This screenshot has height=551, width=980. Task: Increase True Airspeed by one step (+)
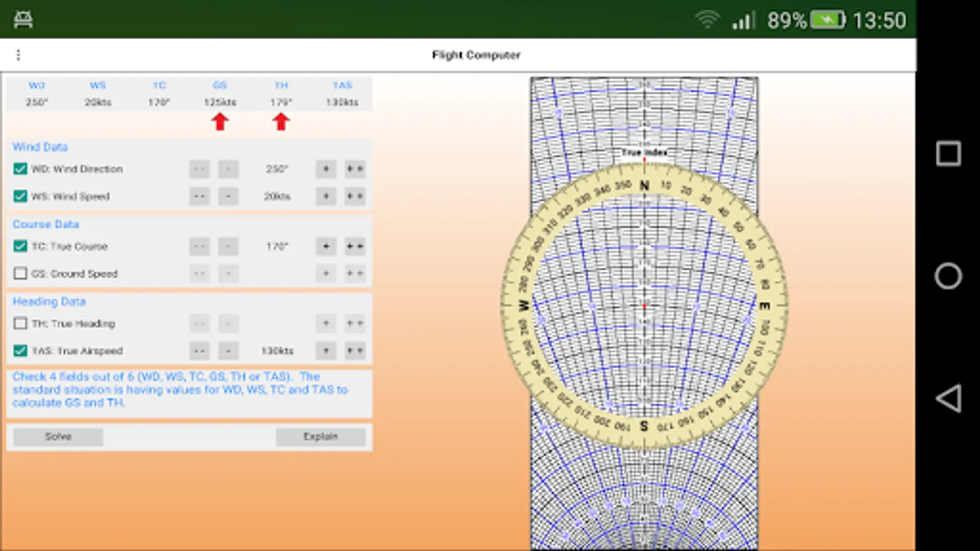click(x=326, y=351)
